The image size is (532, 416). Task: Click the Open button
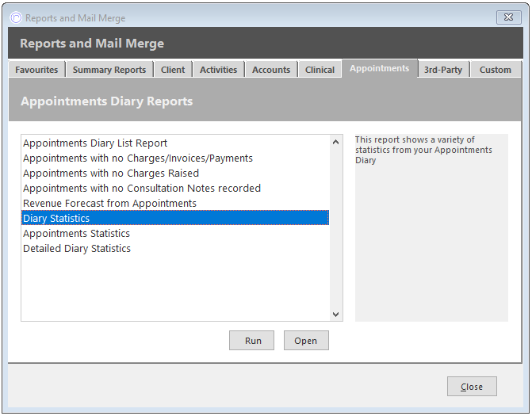coord(306,341)
